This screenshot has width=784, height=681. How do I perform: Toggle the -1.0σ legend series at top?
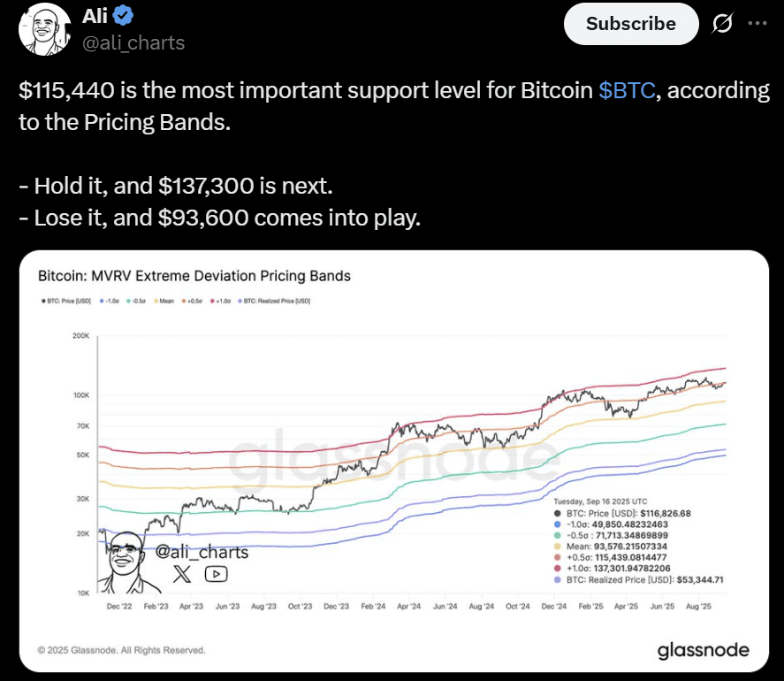[112, 301]
